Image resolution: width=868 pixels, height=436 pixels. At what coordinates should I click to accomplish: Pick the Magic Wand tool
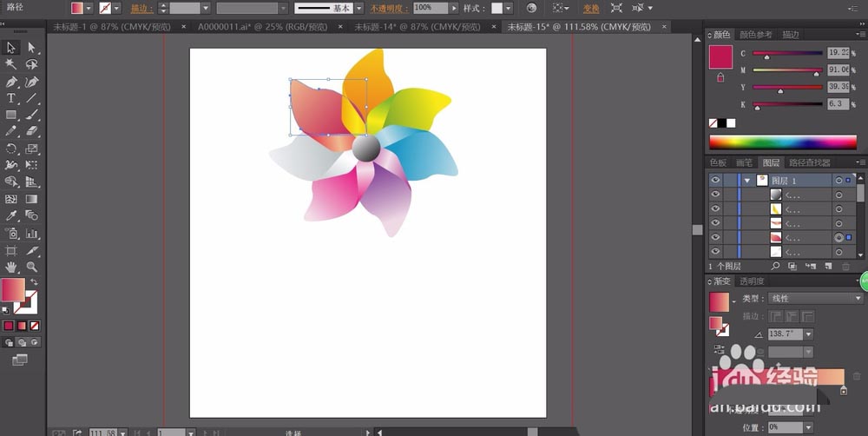coord(11,65)
